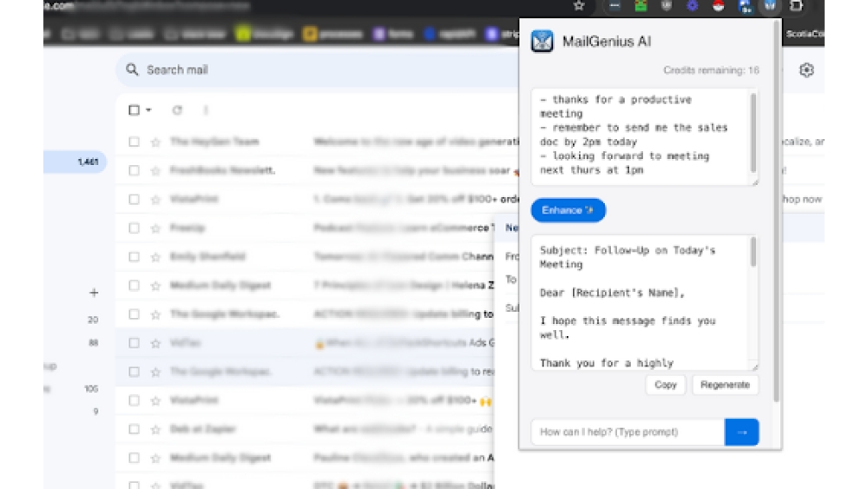The height and width of the screenshot is (489, 868).
Task: Click the purple gear extension icon
Action: coord(693,6)
